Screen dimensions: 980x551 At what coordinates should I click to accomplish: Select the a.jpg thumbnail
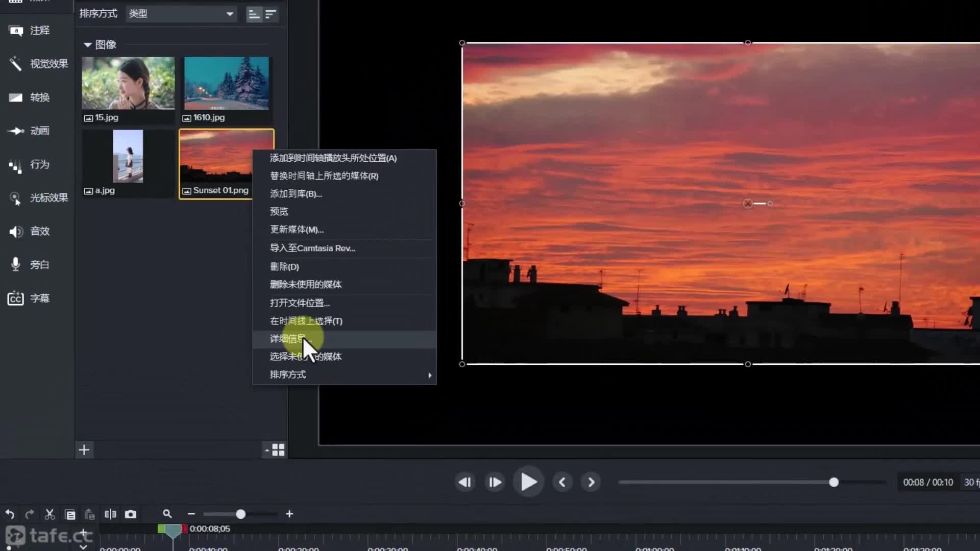[128, 156]
